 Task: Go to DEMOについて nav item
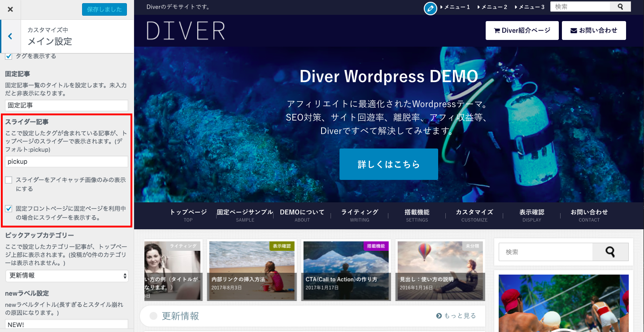[302, 215]
